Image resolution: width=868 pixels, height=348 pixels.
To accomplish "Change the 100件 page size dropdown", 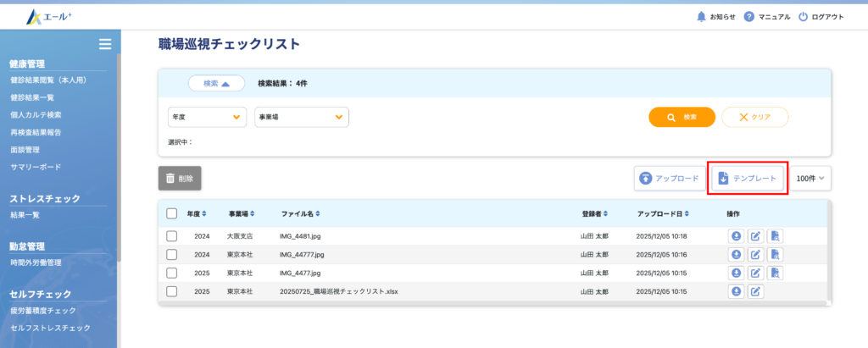I will tap(810, 178).
